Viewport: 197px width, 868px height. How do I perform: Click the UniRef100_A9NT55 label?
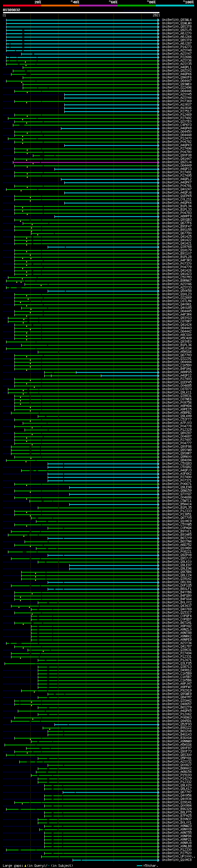177,833
